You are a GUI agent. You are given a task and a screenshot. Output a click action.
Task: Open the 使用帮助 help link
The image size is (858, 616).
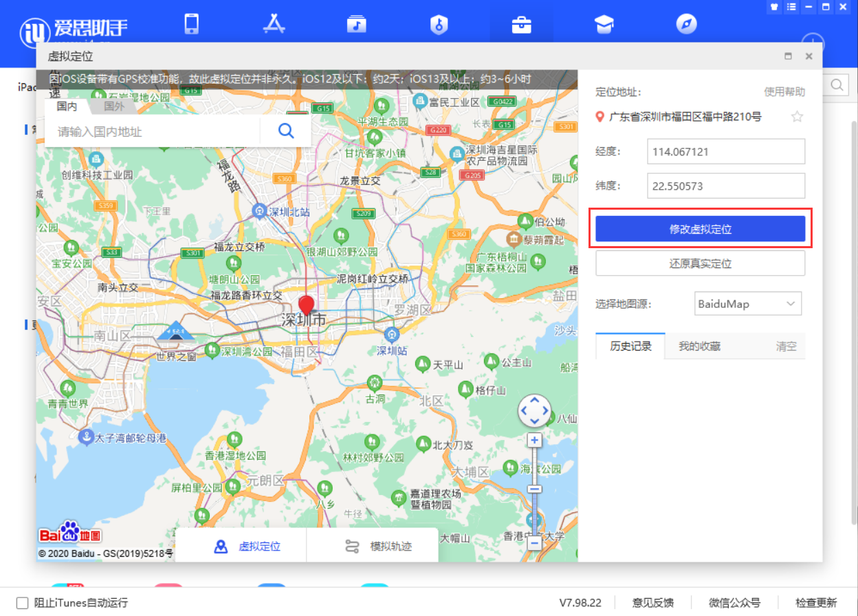[784, 92]
